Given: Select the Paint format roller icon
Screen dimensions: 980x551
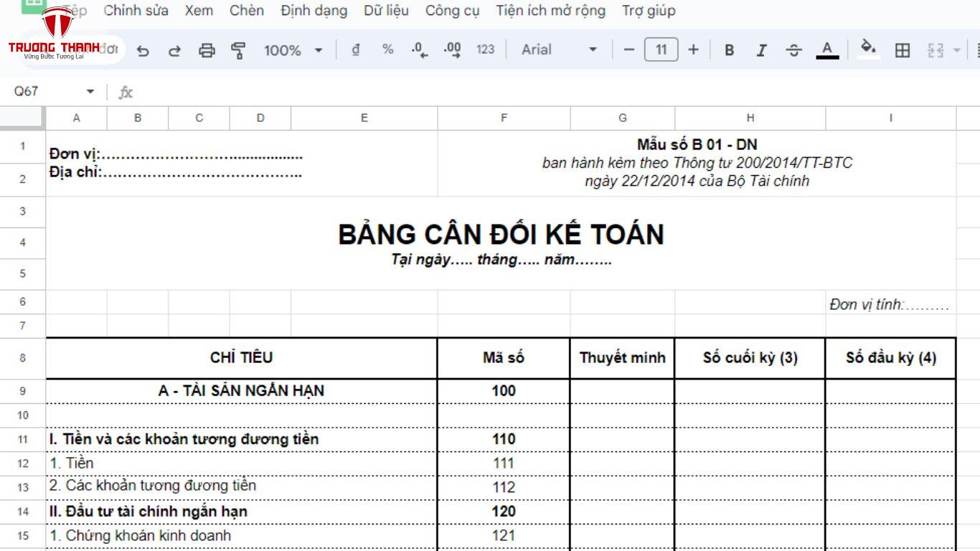Looking at the screenshot, I should pos(238,50).
